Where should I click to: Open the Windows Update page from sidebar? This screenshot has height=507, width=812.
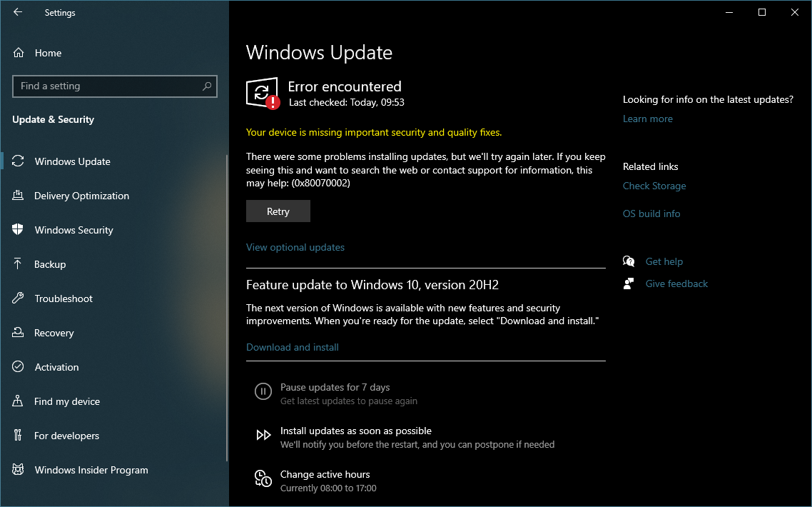(71, 161)
